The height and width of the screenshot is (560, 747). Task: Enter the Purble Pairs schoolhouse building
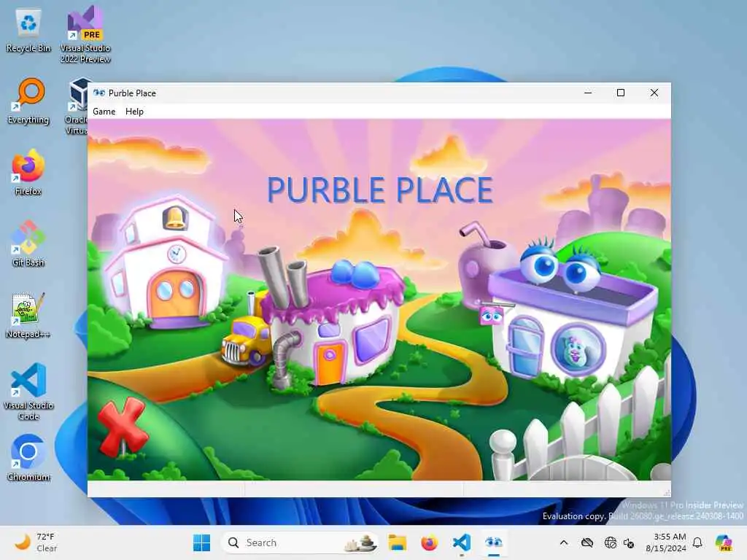click(x=167, y=262)
